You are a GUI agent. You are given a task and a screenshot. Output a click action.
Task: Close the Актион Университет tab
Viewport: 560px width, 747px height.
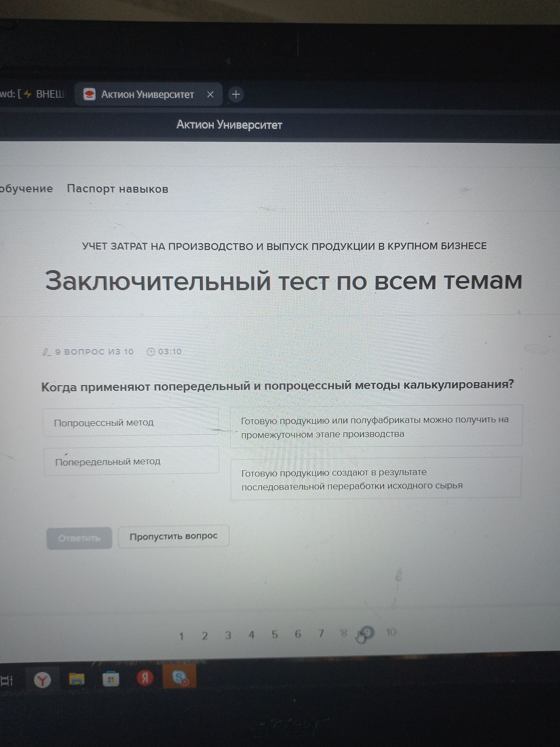coord(210,94)
